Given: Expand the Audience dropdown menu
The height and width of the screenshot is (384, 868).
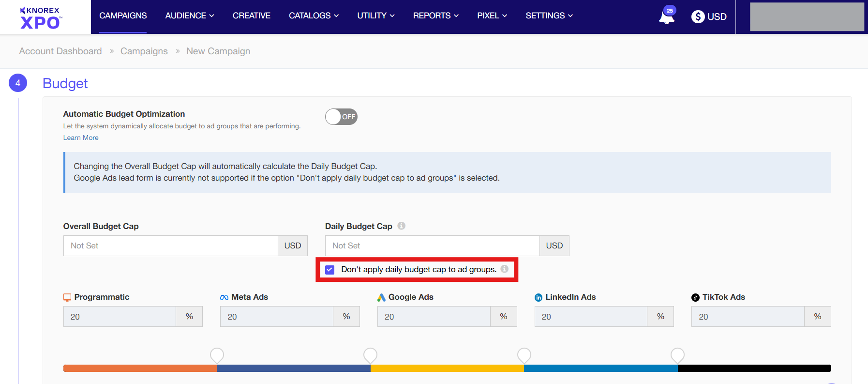Looking at the screenshot, I should click(189, 15).
